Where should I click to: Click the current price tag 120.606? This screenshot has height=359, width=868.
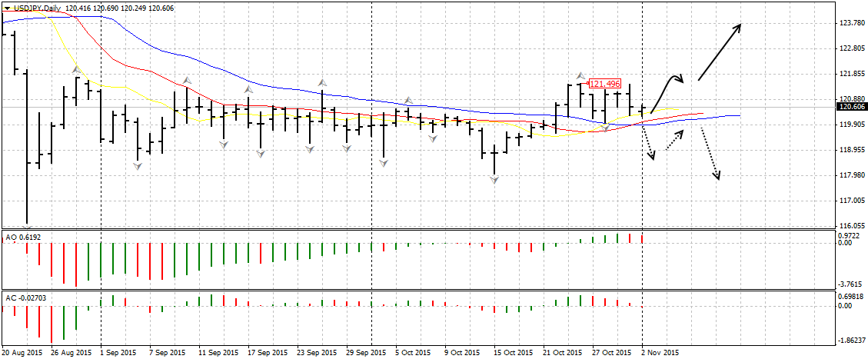point(850,107)
